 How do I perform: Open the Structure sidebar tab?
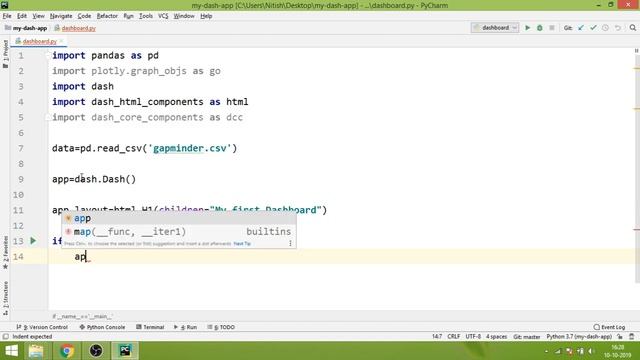point(5,298)
